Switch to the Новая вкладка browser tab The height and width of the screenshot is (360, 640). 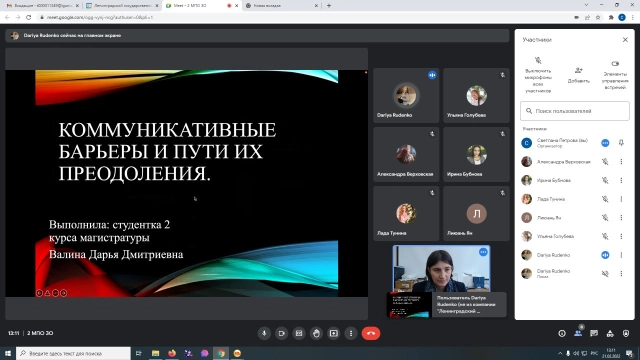282,6
